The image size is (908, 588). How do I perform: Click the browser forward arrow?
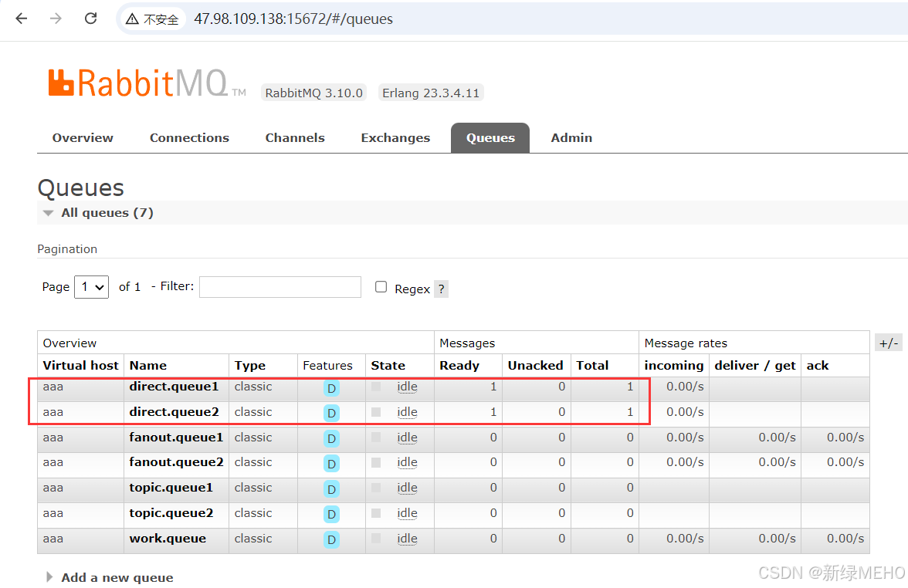[56, 19]
